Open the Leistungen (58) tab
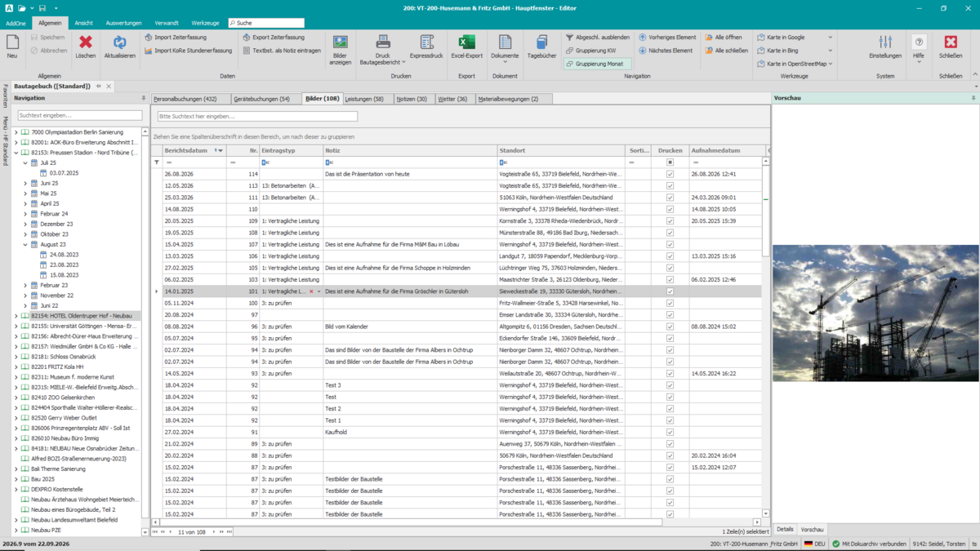This screenshot has height=551, width=980. pyautogui.click(x=364, y=99)
